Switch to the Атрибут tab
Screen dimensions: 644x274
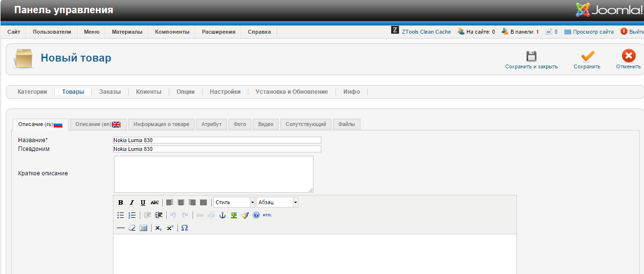coord(211,124)
